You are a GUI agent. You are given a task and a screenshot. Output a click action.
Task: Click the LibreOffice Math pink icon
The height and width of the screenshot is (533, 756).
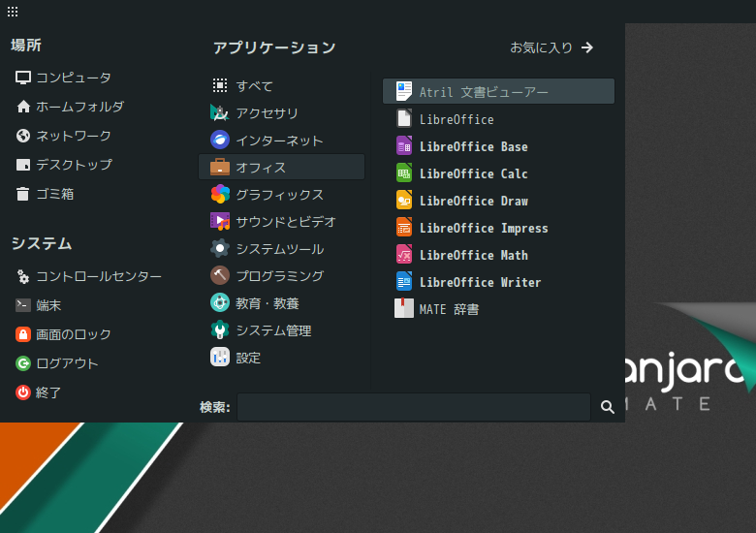point(404,254)
